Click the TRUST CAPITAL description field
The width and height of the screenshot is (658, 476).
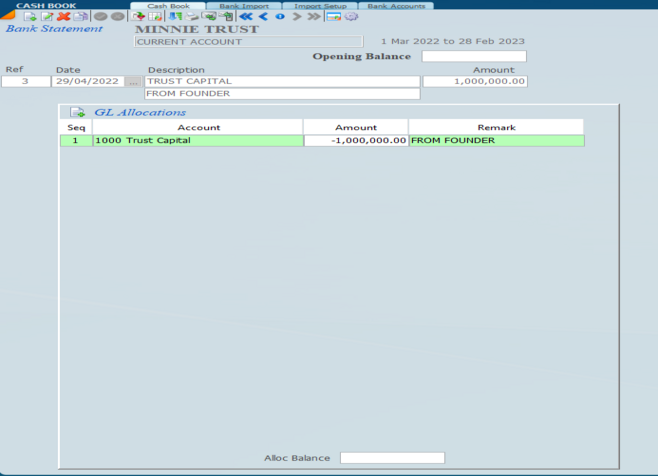(x=282, y=82)
